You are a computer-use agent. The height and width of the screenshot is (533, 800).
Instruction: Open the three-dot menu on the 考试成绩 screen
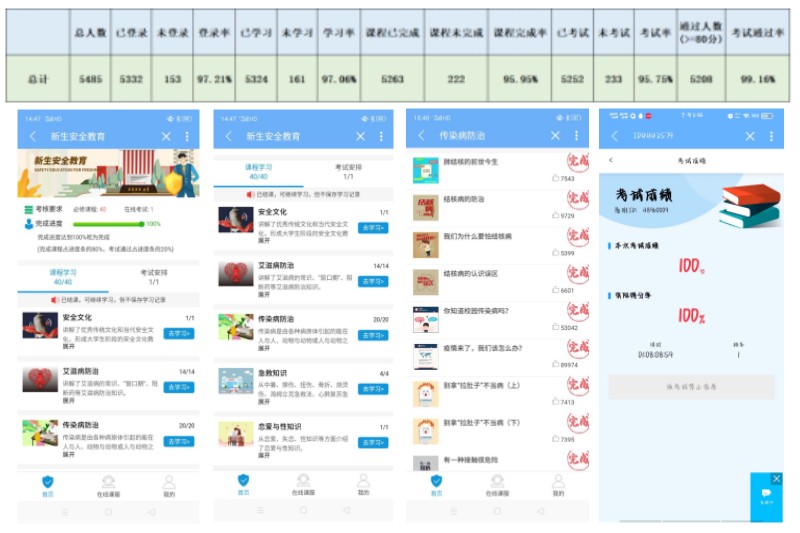[x=771, y=136]
